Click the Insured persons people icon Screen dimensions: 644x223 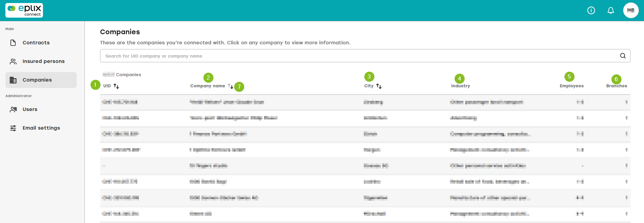(x=13, y=61)
